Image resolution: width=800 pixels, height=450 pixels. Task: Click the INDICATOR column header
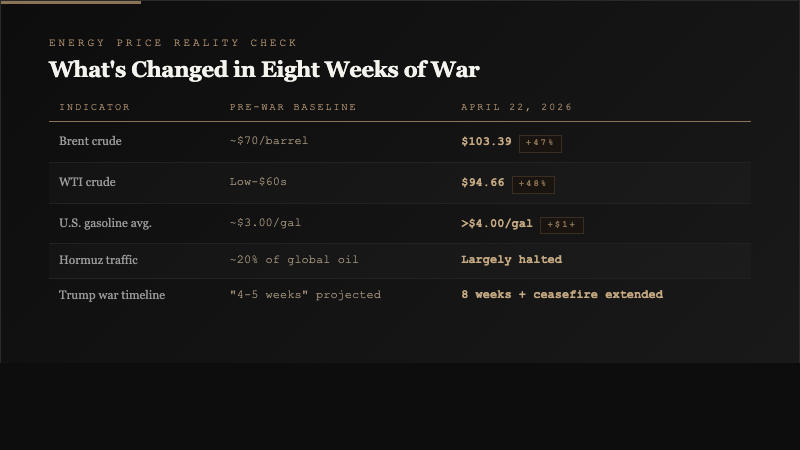coord(94,107)
